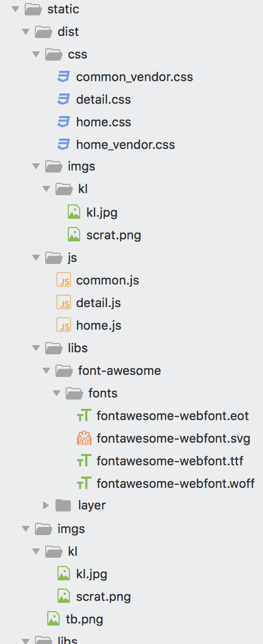Select the libs folder under dist
263x644 pixels.
coord(78,348)
